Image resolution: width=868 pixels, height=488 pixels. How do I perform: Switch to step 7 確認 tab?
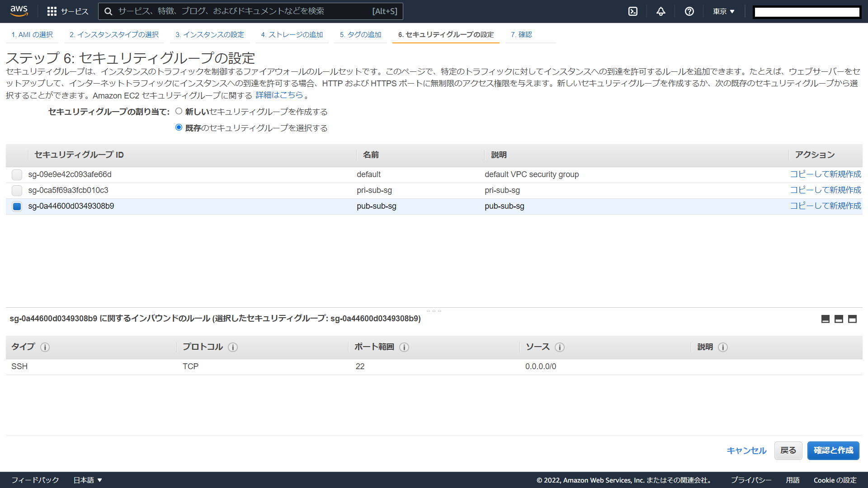coord(521,35)
